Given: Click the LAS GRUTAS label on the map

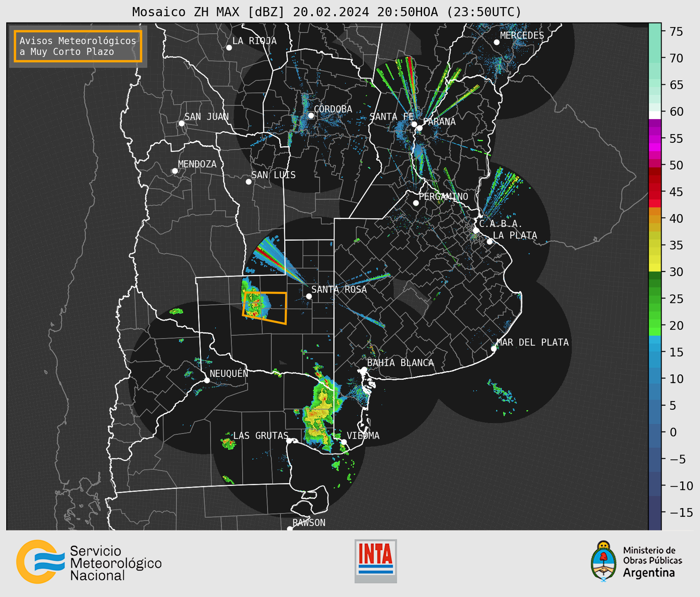Looking at the screenshot, I should 261,436.
